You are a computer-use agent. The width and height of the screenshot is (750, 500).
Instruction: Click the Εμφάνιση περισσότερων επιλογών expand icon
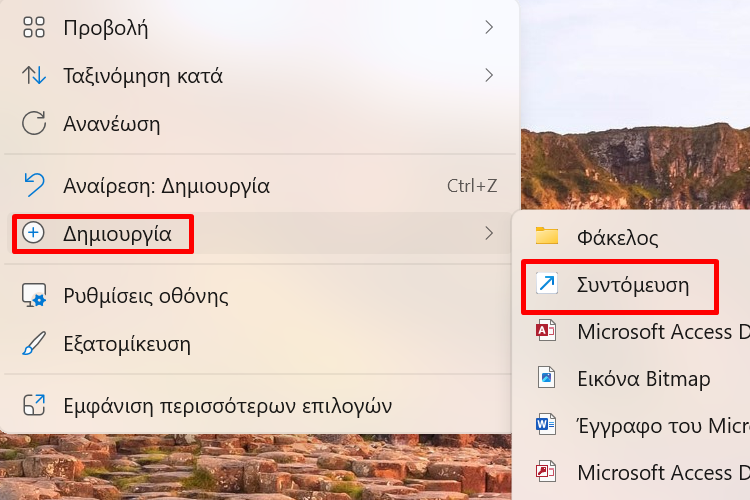tap(34, 405)
